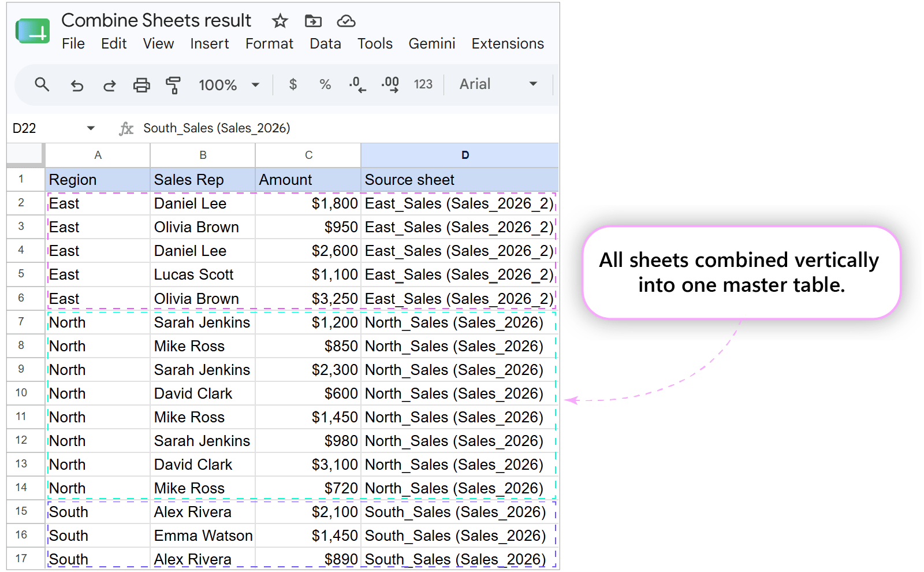Click the Google Sheets home logo
The height and width of the screenshot is (572, 924).
(33, 31)
